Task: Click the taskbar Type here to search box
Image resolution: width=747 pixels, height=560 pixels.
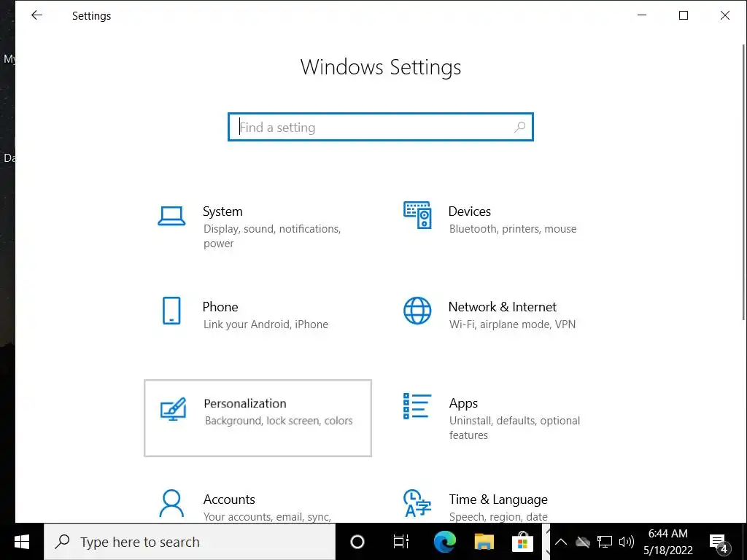Action: coord(190,542)
